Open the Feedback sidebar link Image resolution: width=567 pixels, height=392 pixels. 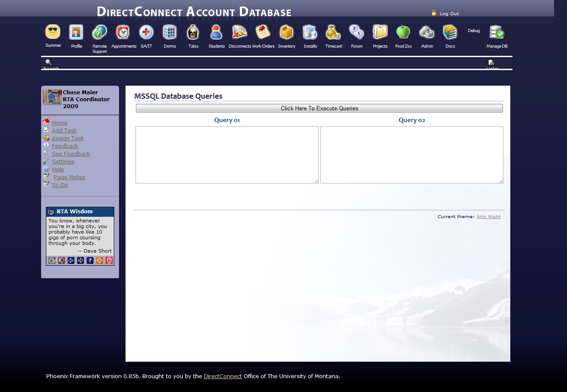(65, 146)
